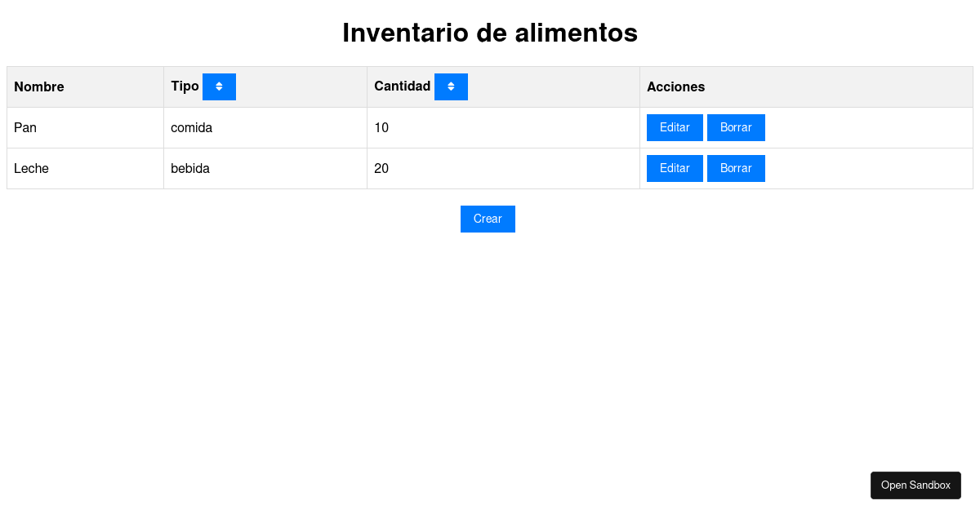
Task: Click the Pan name cell
Action: [x=86, y=128]
